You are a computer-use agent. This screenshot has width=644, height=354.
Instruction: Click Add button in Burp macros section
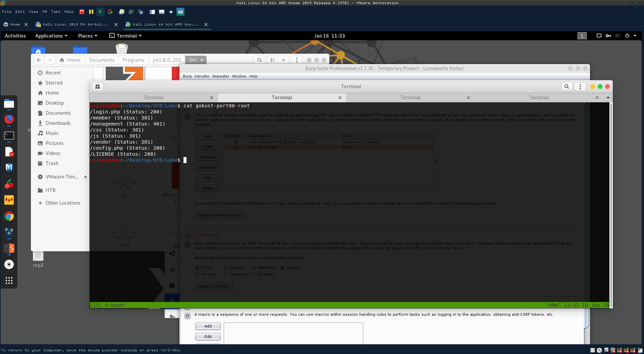pyautogui.click(x=208, y=326)
